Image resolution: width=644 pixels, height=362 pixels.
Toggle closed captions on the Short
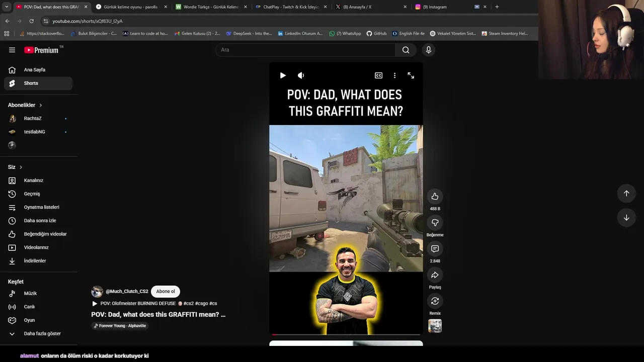click(x=378, y=75)
